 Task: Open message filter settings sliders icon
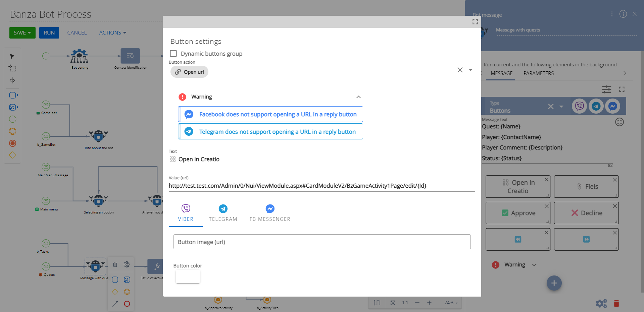(606, 89)
